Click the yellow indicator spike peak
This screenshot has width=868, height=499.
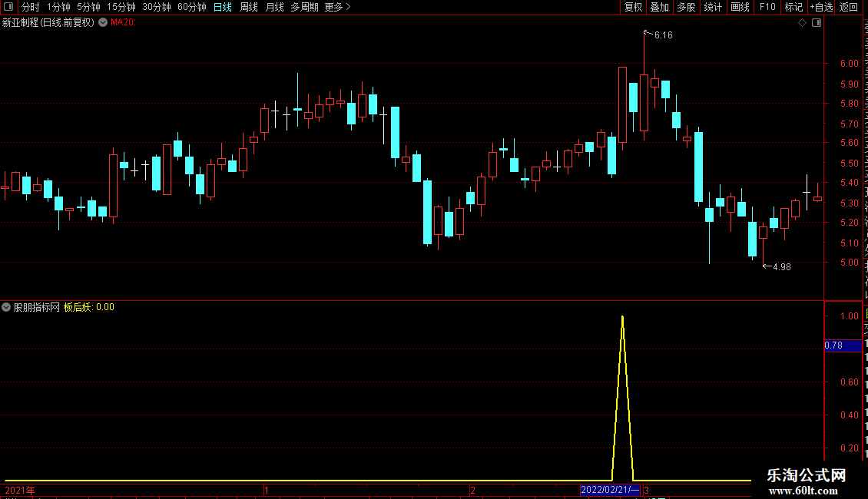point(623,318)
